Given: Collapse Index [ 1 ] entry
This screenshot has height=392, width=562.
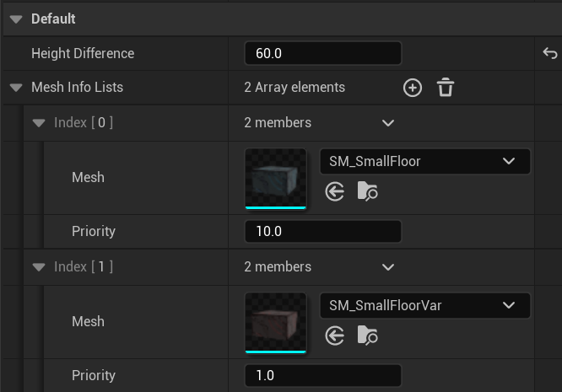Looking at the screenshot, I should [39, 267].
